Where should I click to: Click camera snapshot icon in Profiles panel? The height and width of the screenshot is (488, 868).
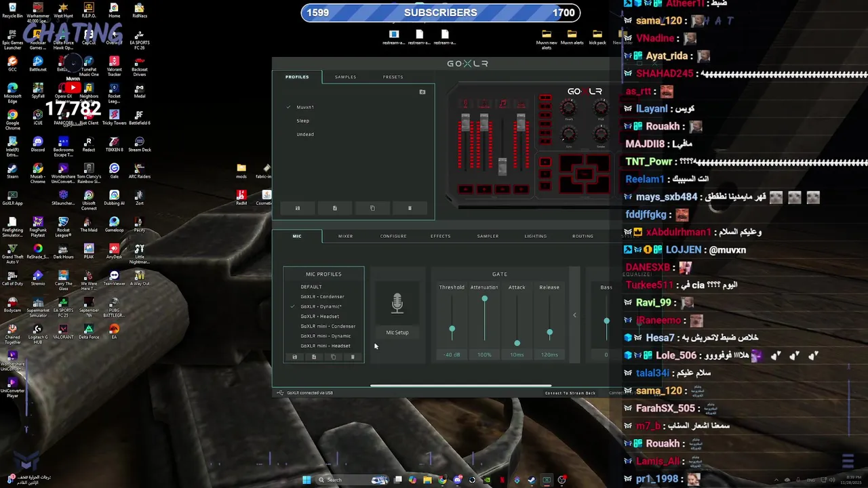click(x=422, y=91)
